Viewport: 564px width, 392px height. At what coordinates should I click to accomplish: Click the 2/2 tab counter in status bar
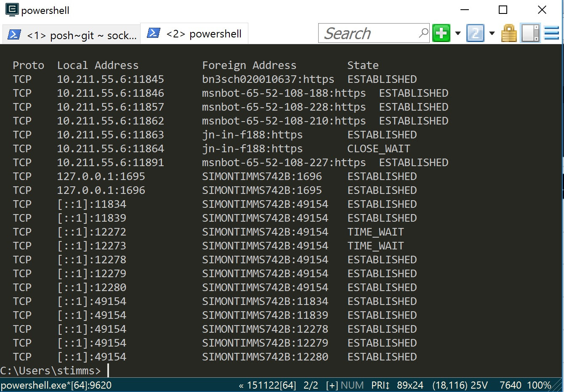[x=311, y=385]
